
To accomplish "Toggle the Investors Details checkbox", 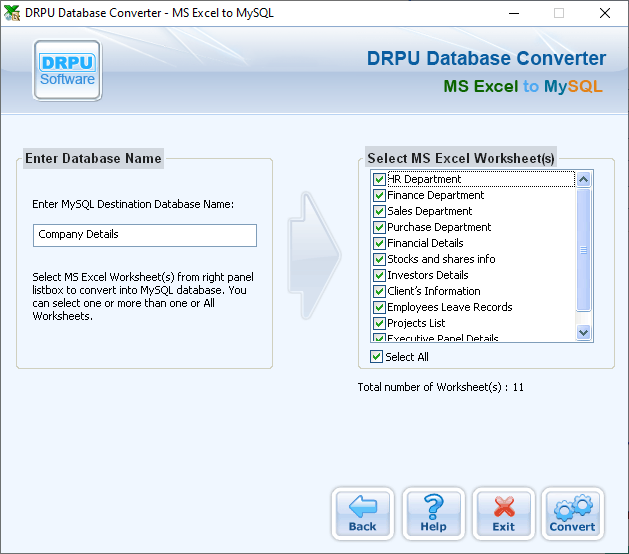I will pyautogui.click(x=379, y=275).
